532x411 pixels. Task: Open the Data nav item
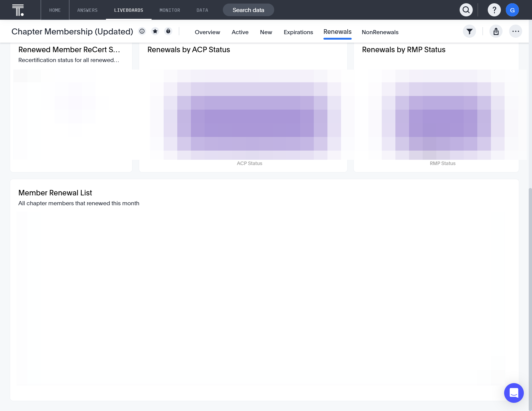coord(202,10)
